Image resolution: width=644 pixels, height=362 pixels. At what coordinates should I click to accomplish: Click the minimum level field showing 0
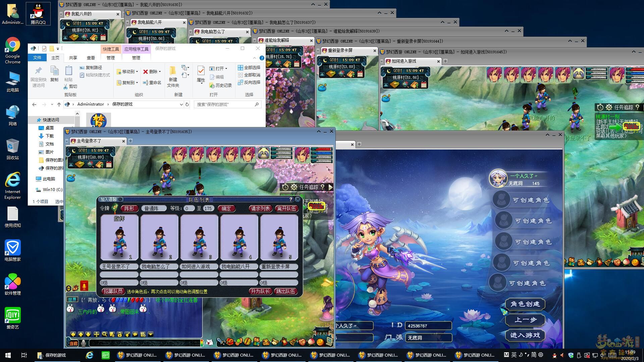click(x=189, y=208)
